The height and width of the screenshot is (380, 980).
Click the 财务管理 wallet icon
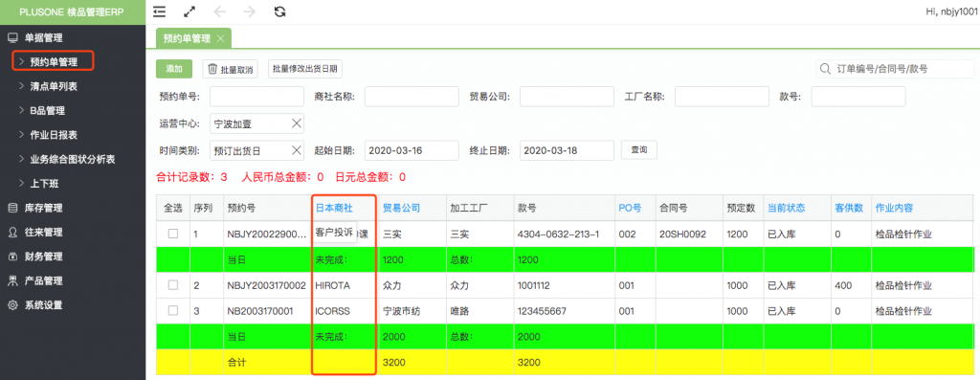coord(11,257)
